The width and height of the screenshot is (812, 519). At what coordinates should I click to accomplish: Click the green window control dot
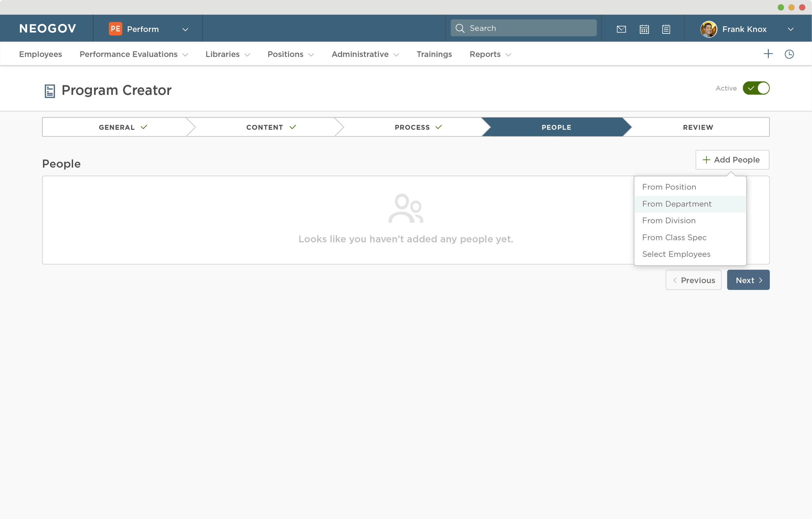(x=780, y=7)
